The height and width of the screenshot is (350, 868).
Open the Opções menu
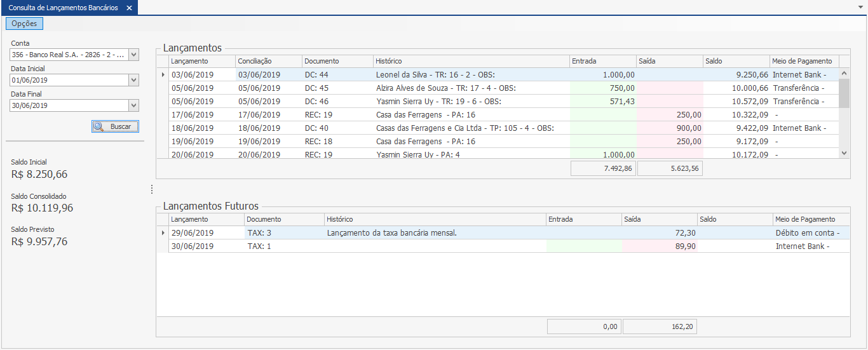24,24
